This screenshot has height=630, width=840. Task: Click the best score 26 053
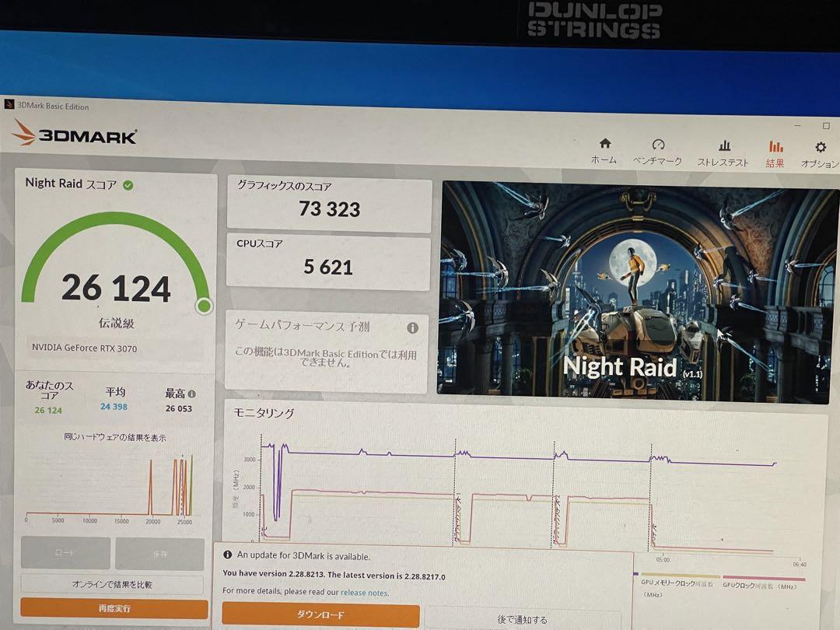[x=178, y=408]
